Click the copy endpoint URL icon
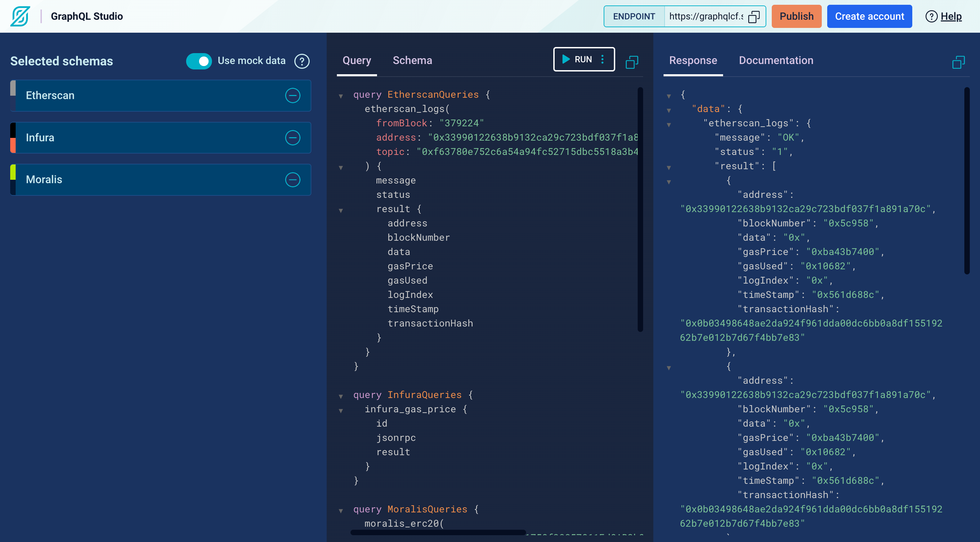This screenshot has width=980, height=542. coord(754,16)
